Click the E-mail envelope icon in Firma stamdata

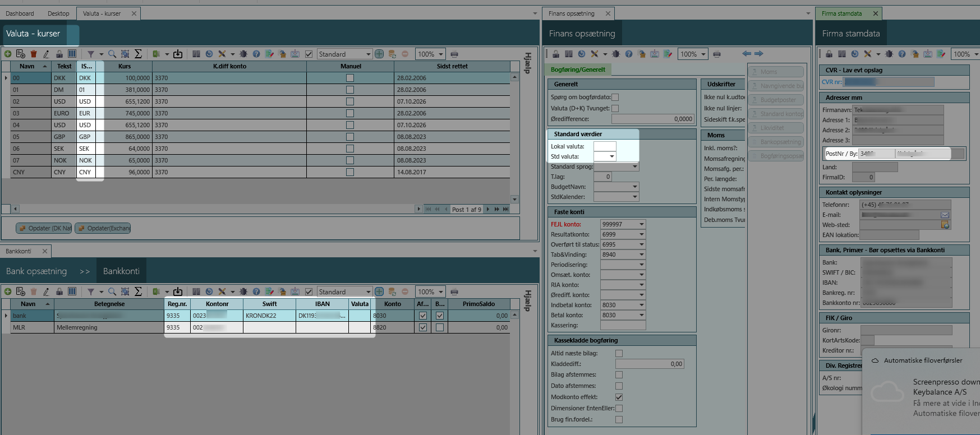tap(945, 215)
